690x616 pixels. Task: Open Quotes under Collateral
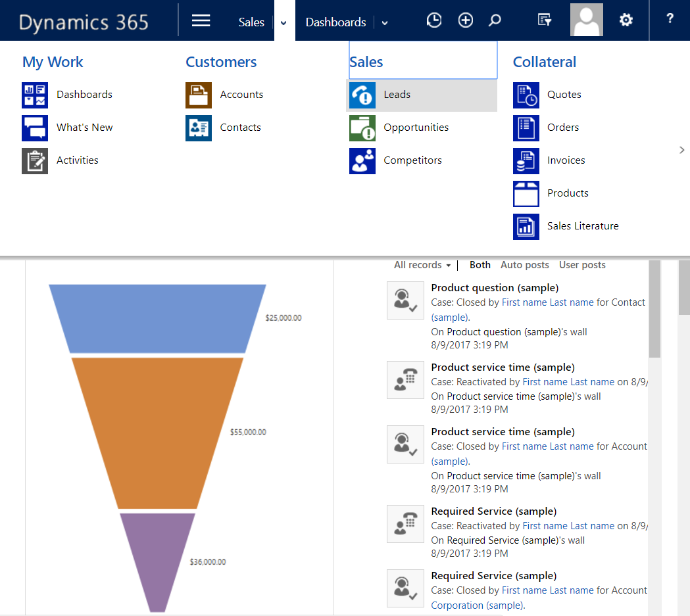tap(564, 95)
